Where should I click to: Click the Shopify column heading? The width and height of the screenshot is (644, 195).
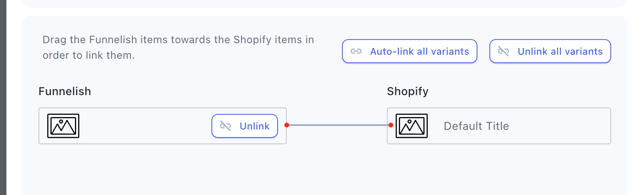pos(408,92)
